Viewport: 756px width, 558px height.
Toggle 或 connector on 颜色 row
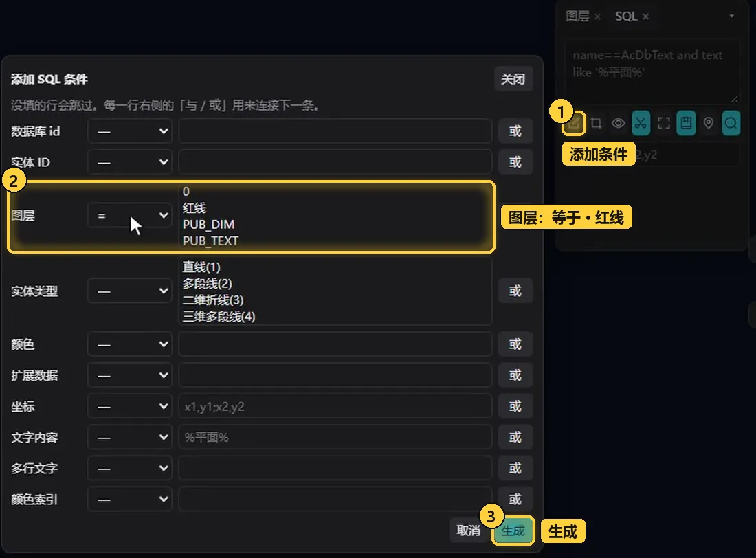[515, 344]
